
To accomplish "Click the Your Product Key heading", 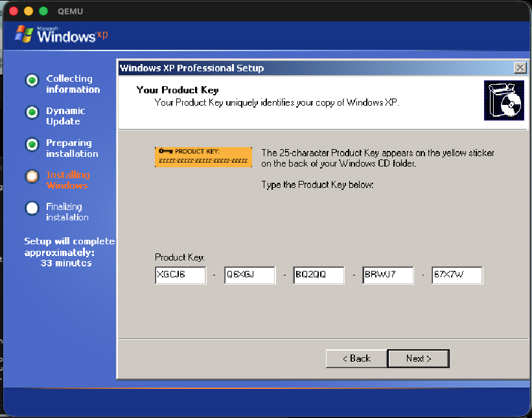I will pos(178,90).
